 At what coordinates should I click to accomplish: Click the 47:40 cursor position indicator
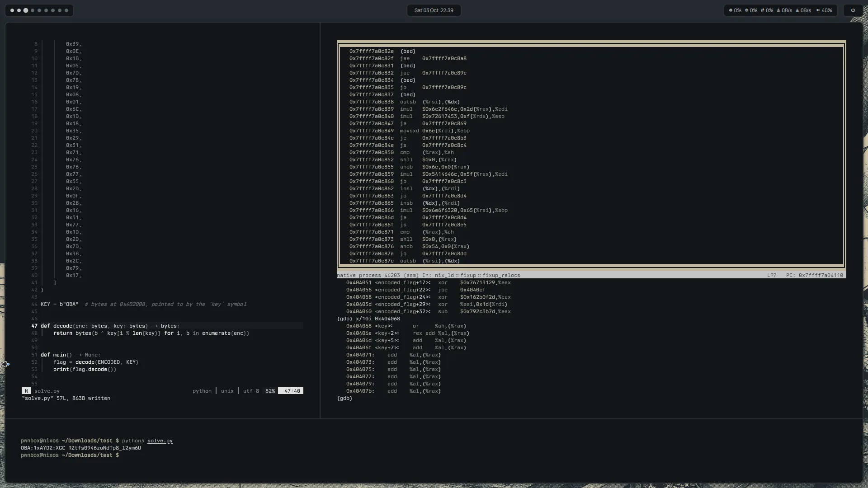[x=291, y=391]
